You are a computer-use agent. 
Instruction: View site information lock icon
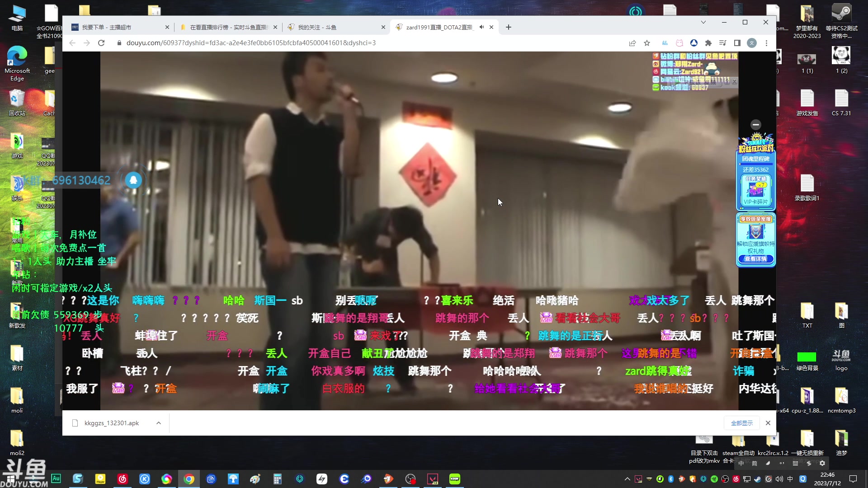click(x=119, y=43)
